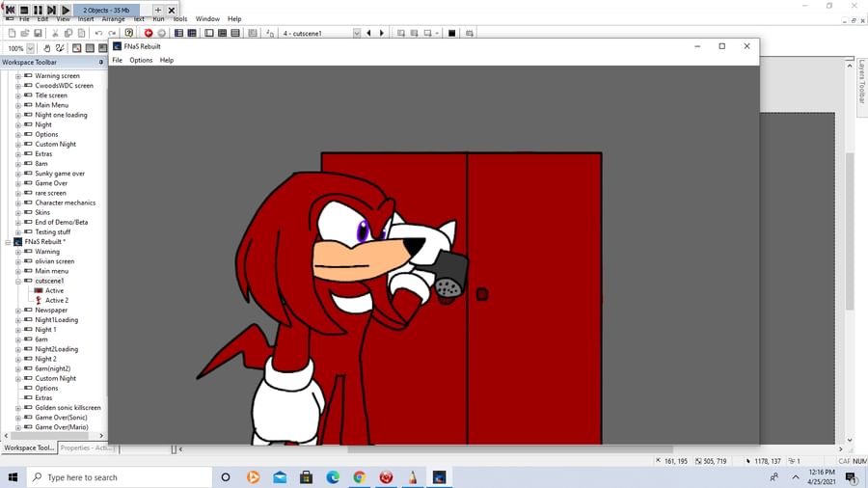Select 'Character mechanics' frame

coord(66,203)
